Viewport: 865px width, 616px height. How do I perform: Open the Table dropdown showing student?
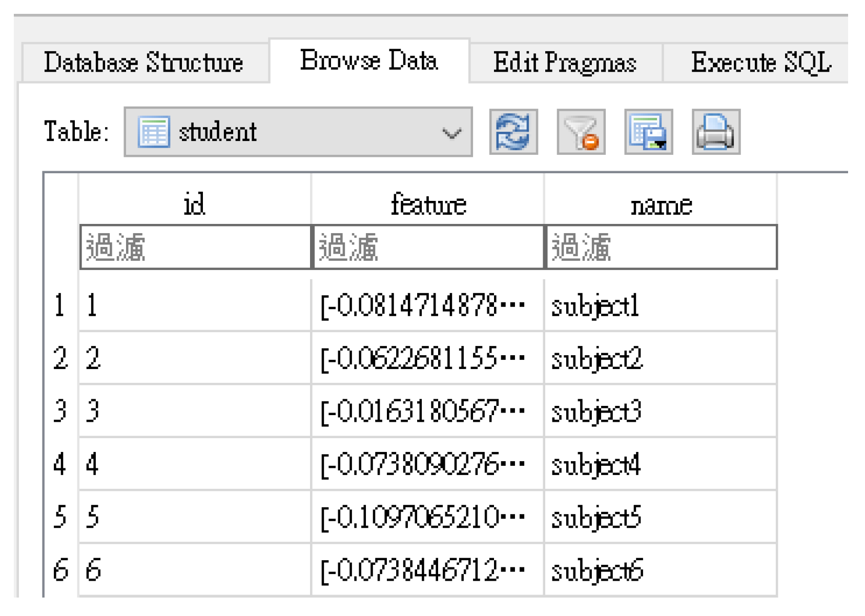[298, 132]
